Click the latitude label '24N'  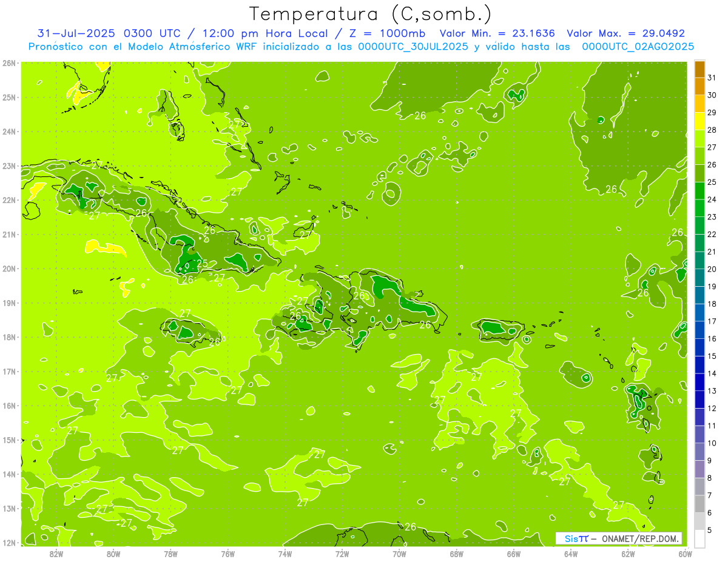coord(9,131)
